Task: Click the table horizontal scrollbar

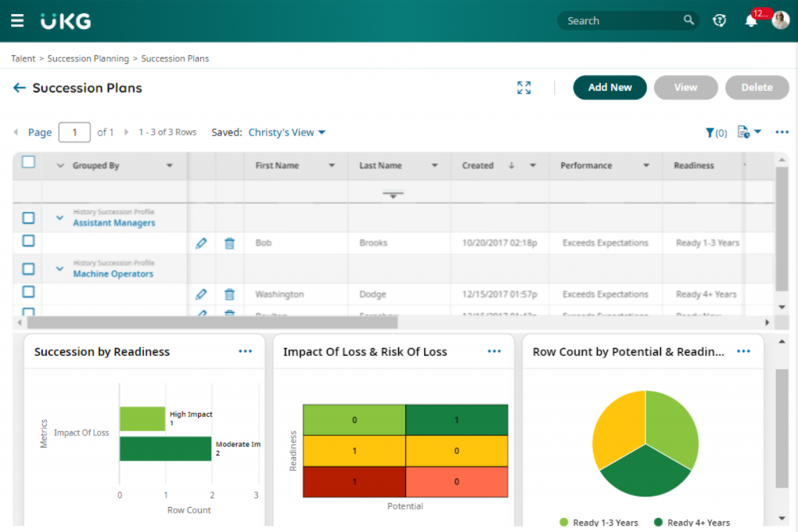Action: pos(213,322)
